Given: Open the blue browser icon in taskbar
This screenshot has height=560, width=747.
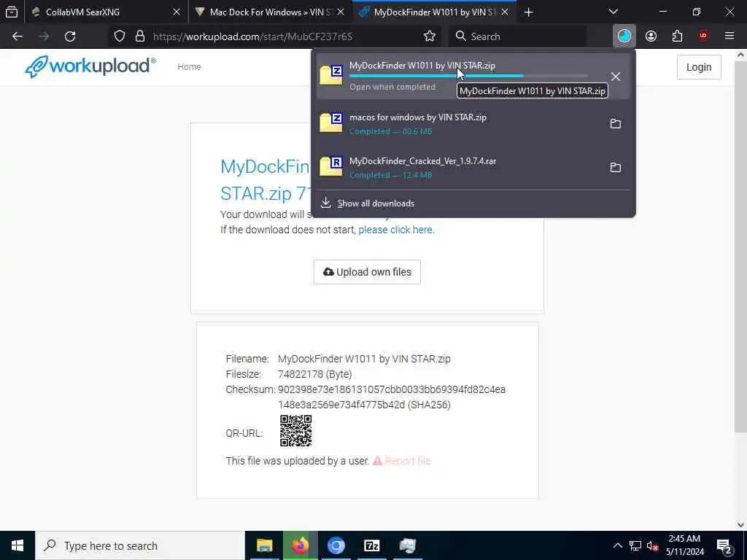Looking at the screenshot, I should click(336, 545).
